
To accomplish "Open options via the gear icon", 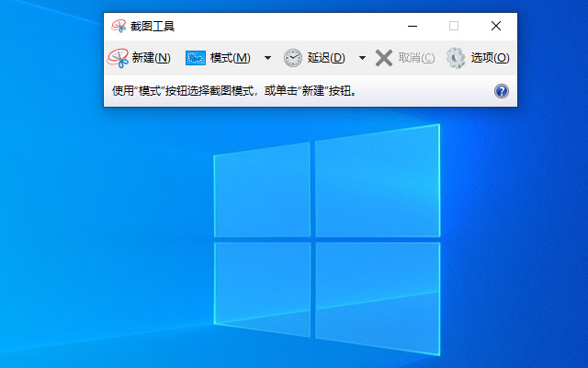I will coord(456,58).
